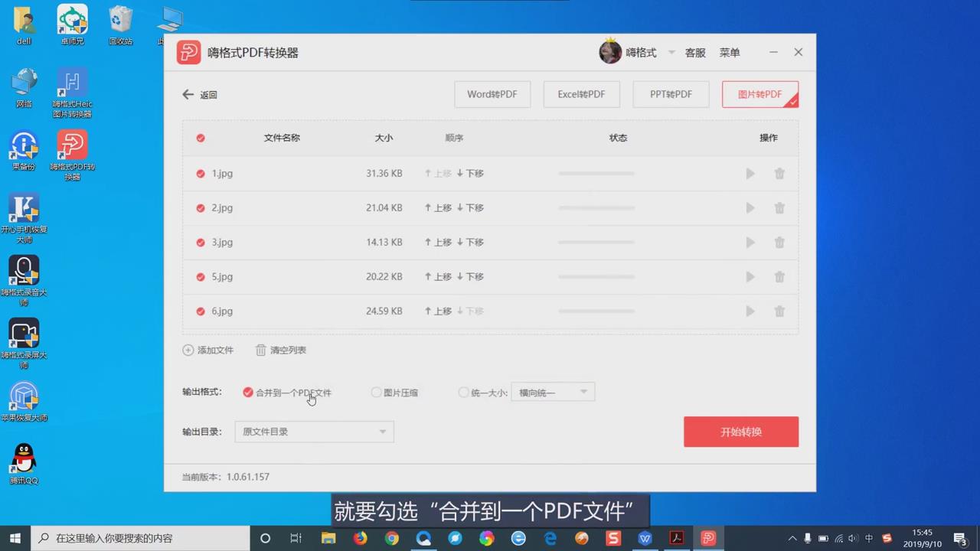Uncheck the checkbox beside 3.jpg
This screenshot has height=551, width=980.
[201, 243]
